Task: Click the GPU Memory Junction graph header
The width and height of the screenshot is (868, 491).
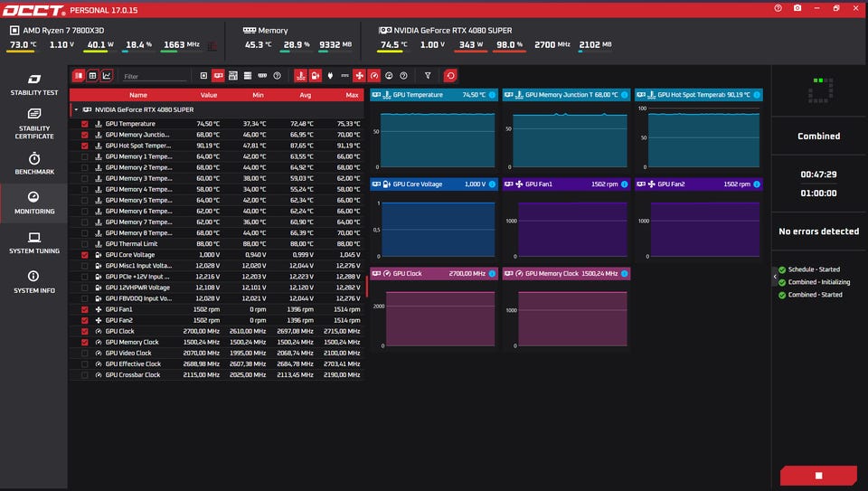Action: [x=566, y=95]
